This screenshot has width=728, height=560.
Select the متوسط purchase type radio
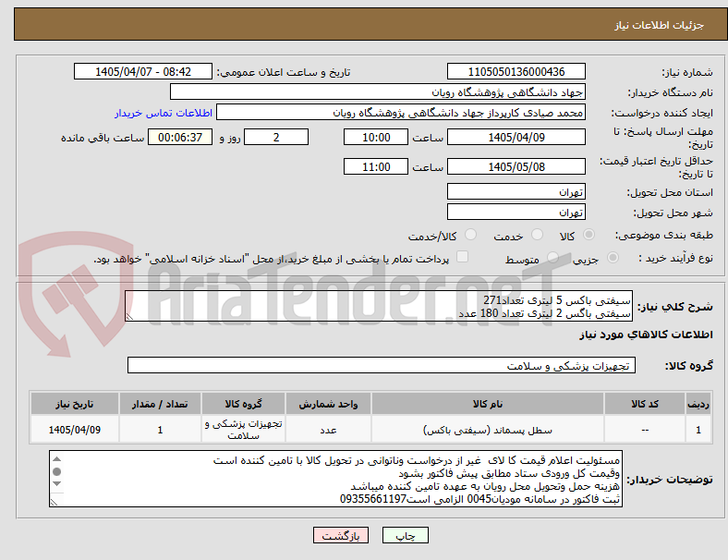coord(553,258)
